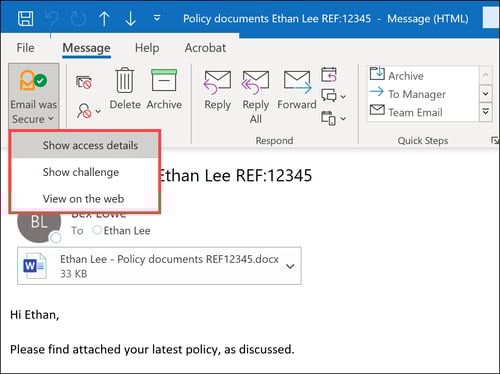This screenshot has height=374, width=500.
Task: Click the Archive box icon in ribbon
Action: (x=164, y=80)
